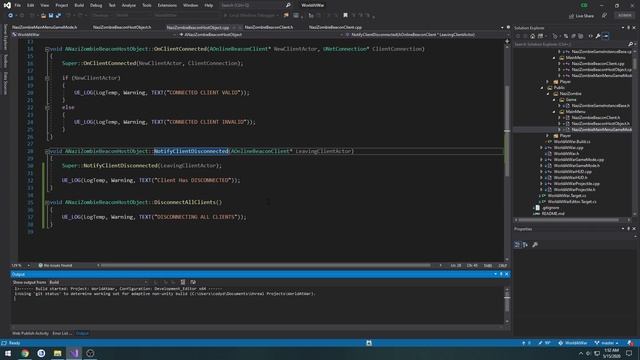Open the Build menu

[x=79, y=5]
